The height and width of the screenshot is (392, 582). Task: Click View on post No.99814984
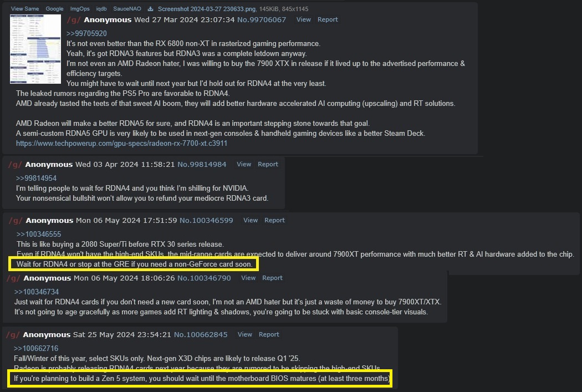tap(244, 164)
